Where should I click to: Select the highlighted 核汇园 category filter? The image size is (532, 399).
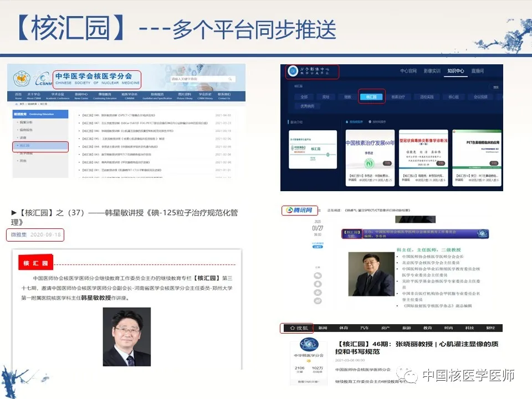371,97
